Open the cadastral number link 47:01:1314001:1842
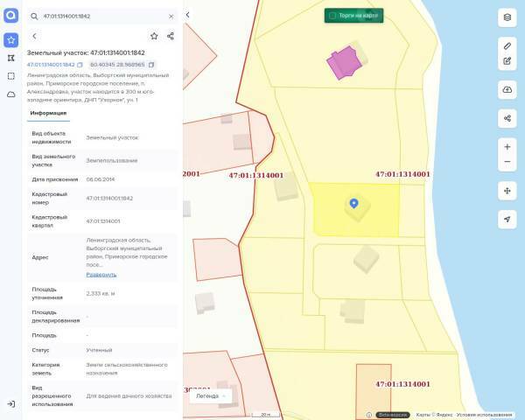525x420 pixels. [50, 65]
